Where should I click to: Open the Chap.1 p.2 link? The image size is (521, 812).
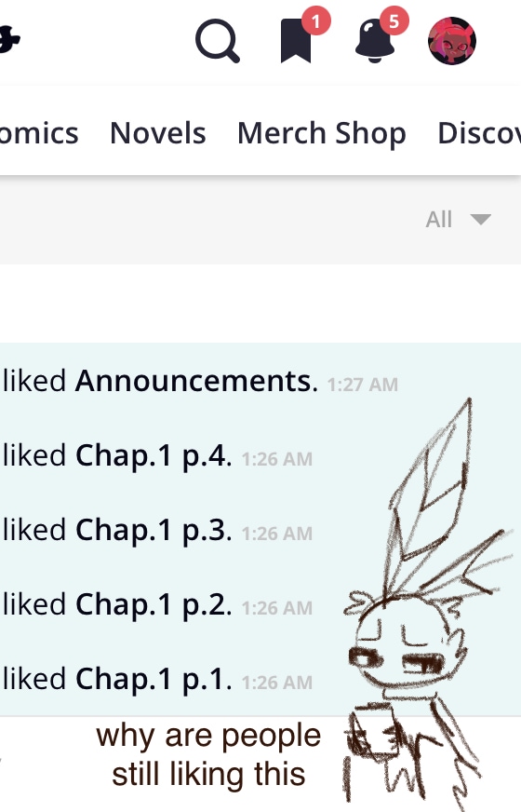(154, 605)
